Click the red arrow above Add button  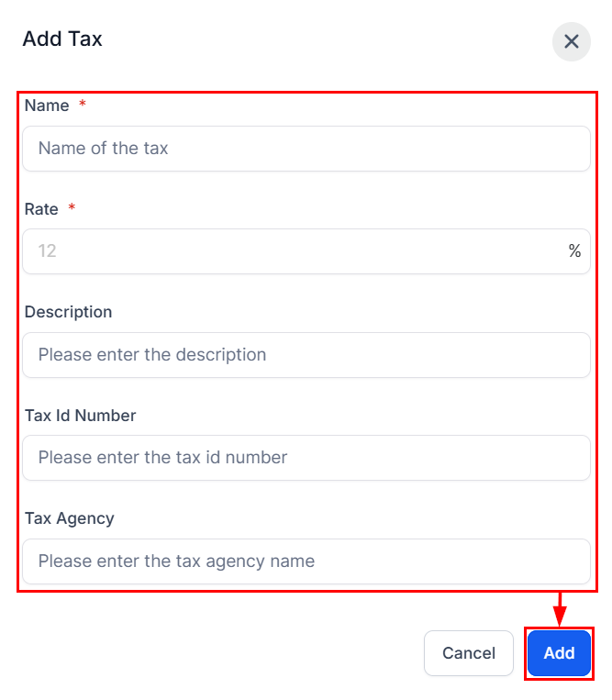pos(560,610)
